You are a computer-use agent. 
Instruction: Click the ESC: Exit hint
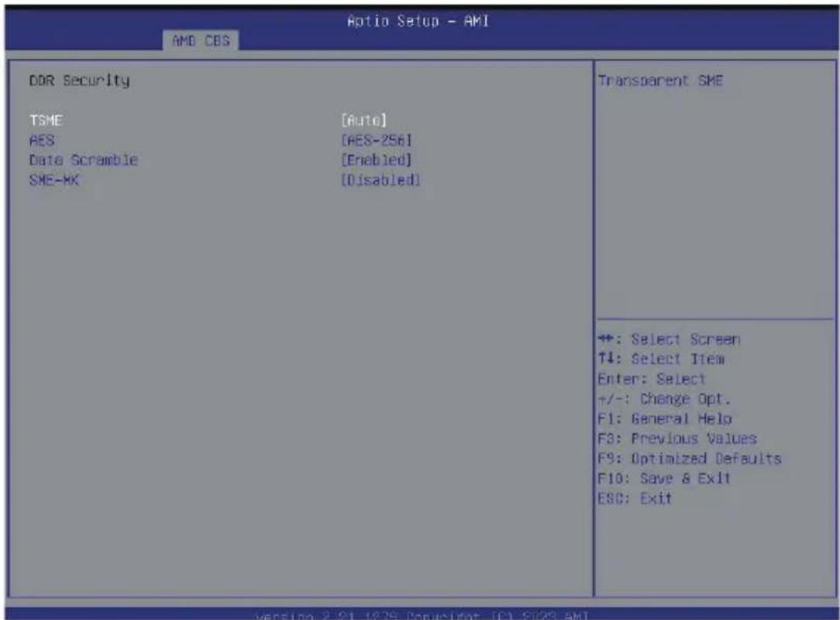coord(635,498)
